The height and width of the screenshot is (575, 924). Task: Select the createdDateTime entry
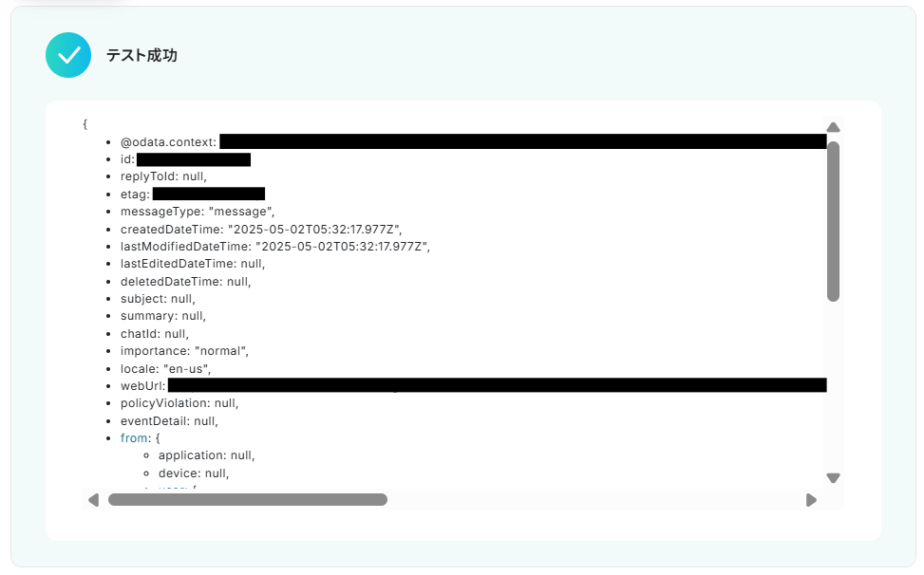coord(261,229)
